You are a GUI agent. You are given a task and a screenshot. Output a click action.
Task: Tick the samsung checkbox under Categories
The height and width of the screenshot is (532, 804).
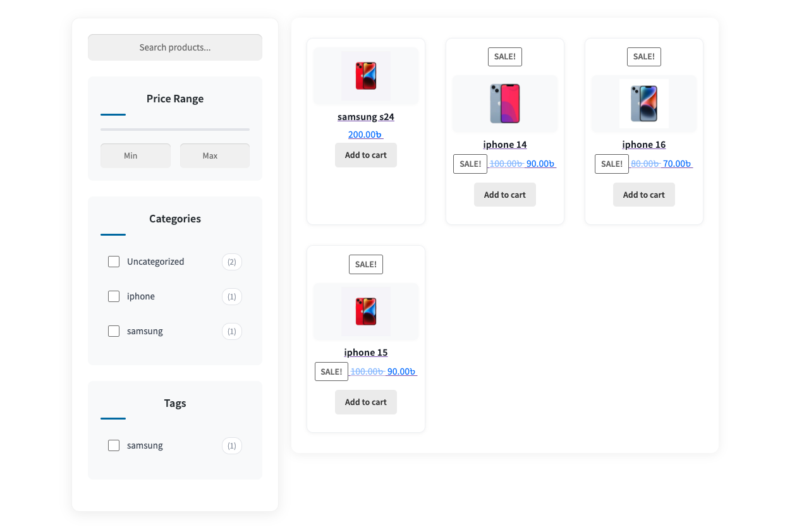coord(114,331)
